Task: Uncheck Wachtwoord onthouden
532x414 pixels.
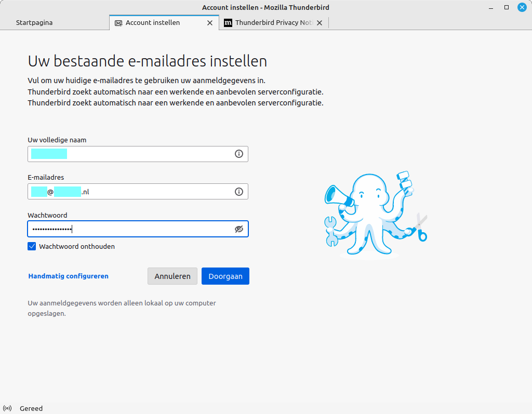Action: [32, 246]
